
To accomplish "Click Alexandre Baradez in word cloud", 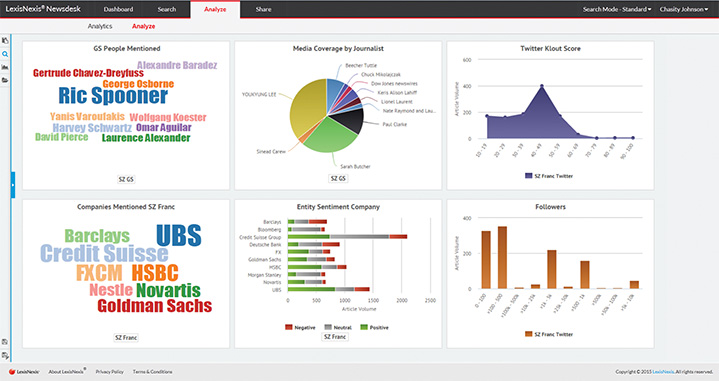I will (x=177, y=65).
